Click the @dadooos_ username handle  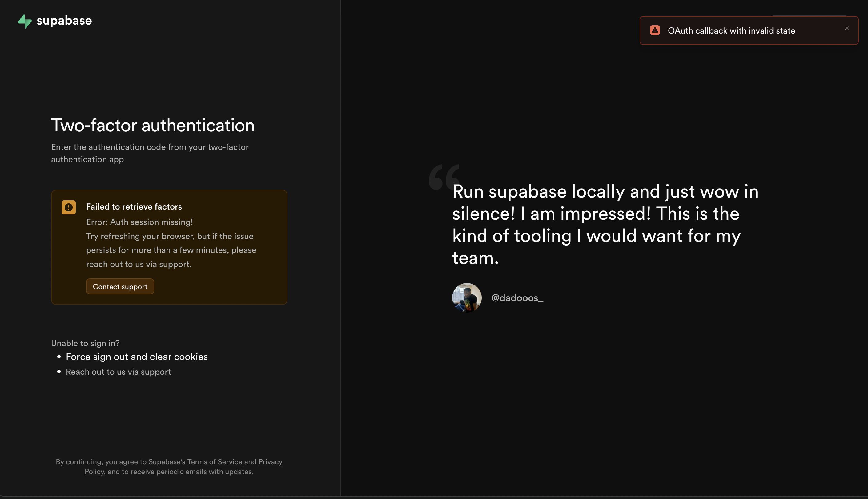click(x=517, y=298)
